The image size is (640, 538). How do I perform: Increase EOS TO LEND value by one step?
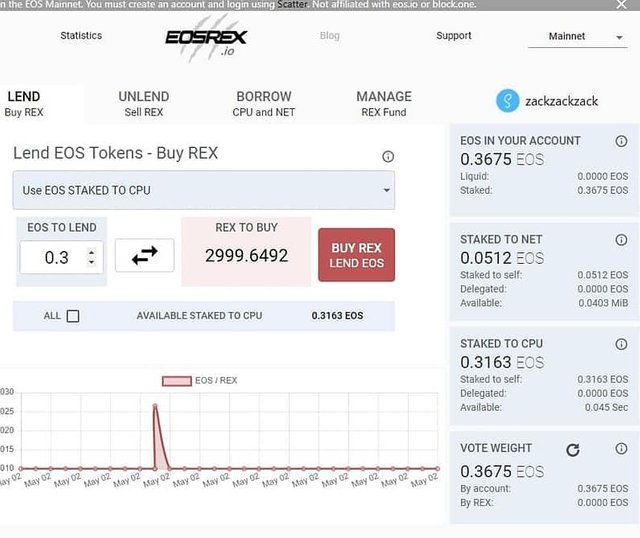[x=92, y=253]
